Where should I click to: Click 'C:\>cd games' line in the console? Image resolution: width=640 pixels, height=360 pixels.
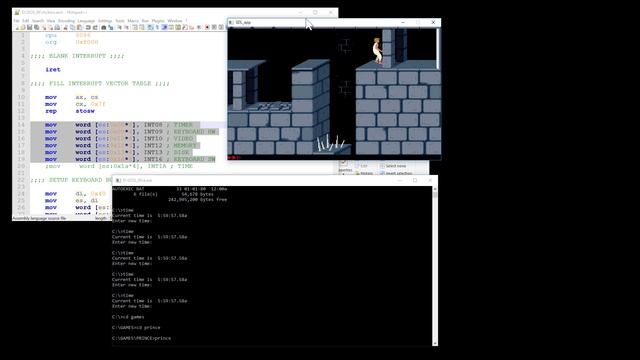128,317
